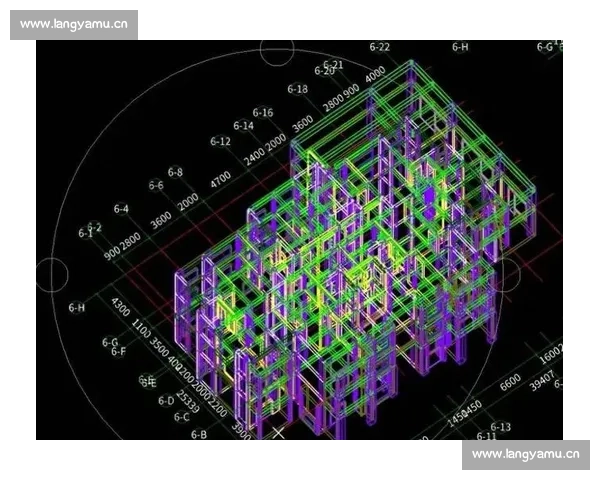The width and height of the screenshot is (600, 480).
Task: Select the 6-22 grid axis label
Action: (x=380, y=47)
